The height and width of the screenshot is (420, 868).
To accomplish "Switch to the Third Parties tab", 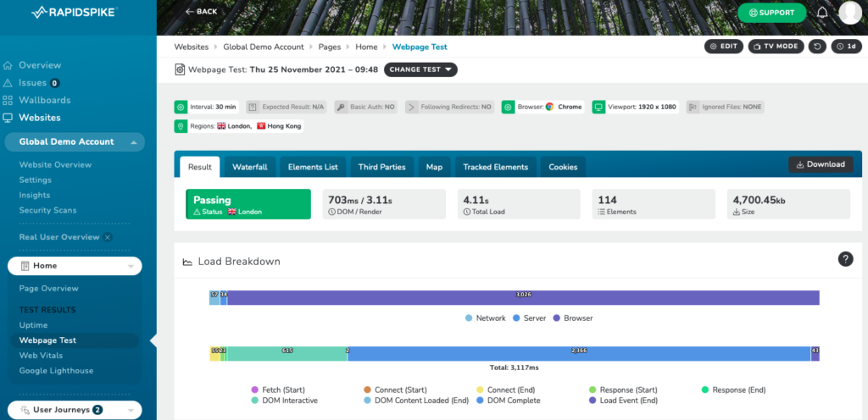I will click(382, 167).
